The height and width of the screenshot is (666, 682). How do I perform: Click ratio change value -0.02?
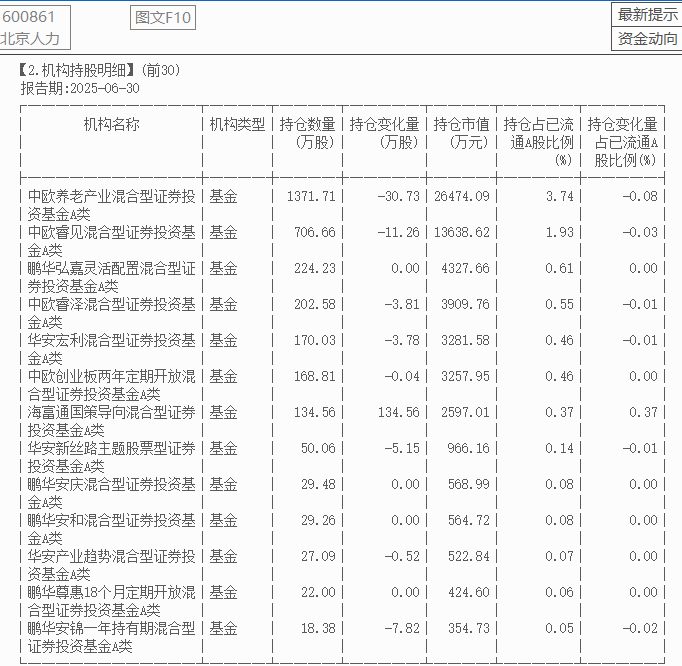coord(640,629)
